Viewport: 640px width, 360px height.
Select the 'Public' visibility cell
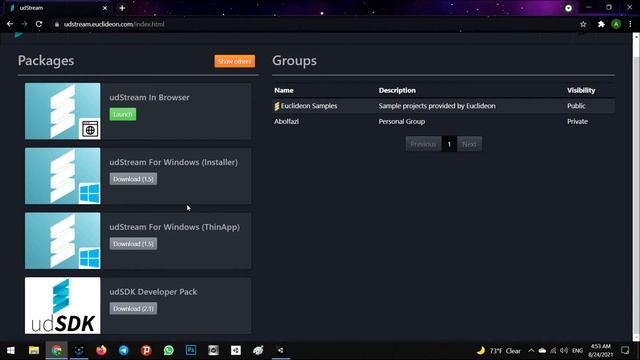click(576, 106)
